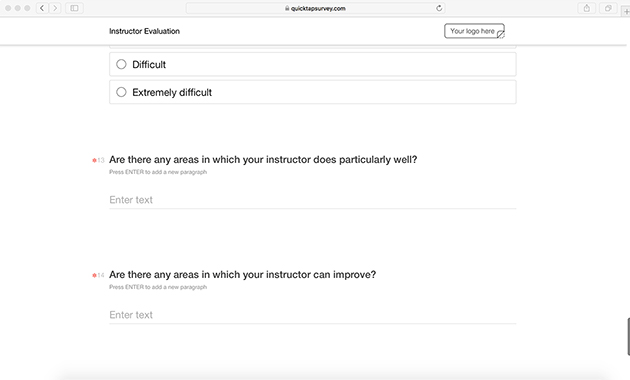630x380 pixels.
Task: Click the quicktapsurvey.com address bar
Action: click(x=315, y=8)
